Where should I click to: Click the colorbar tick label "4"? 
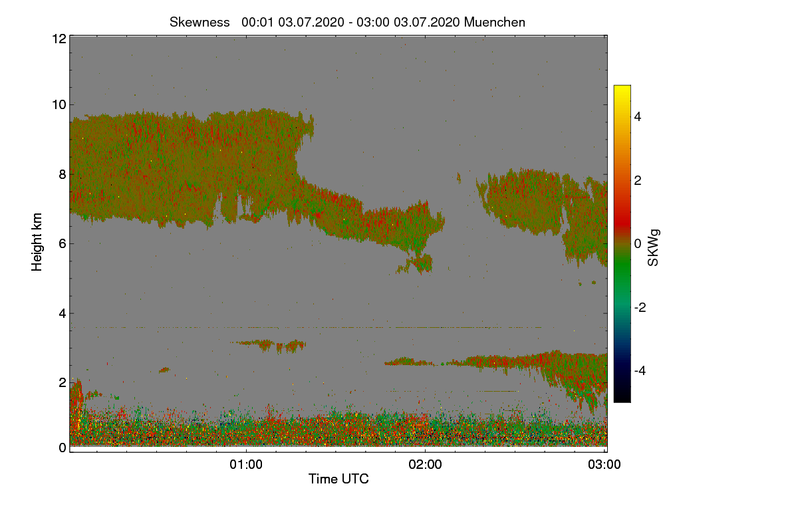coord(639,116)
